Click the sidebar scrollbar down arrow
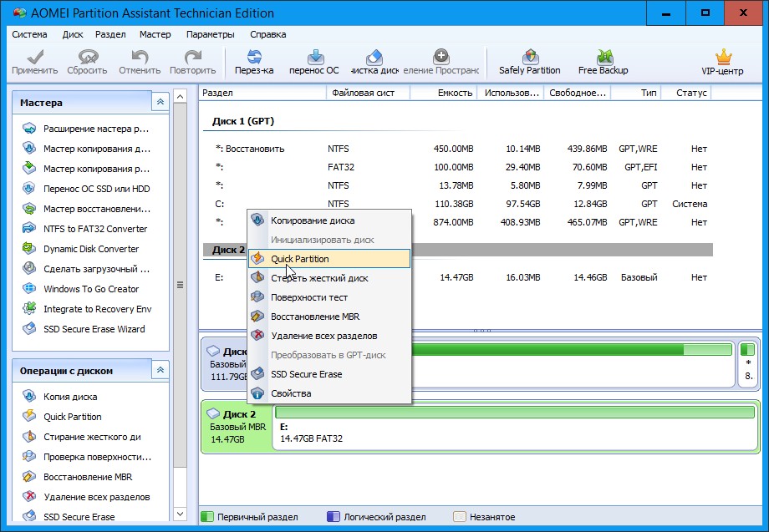Image resolution: width=769 pixels, height=532 pixels. (x=180, y=514)
